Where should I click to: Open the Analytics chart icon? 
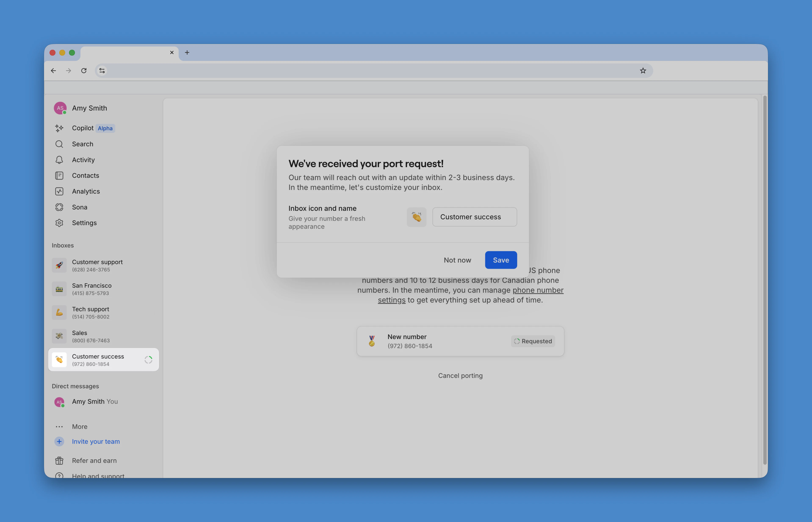coord(59,191)
